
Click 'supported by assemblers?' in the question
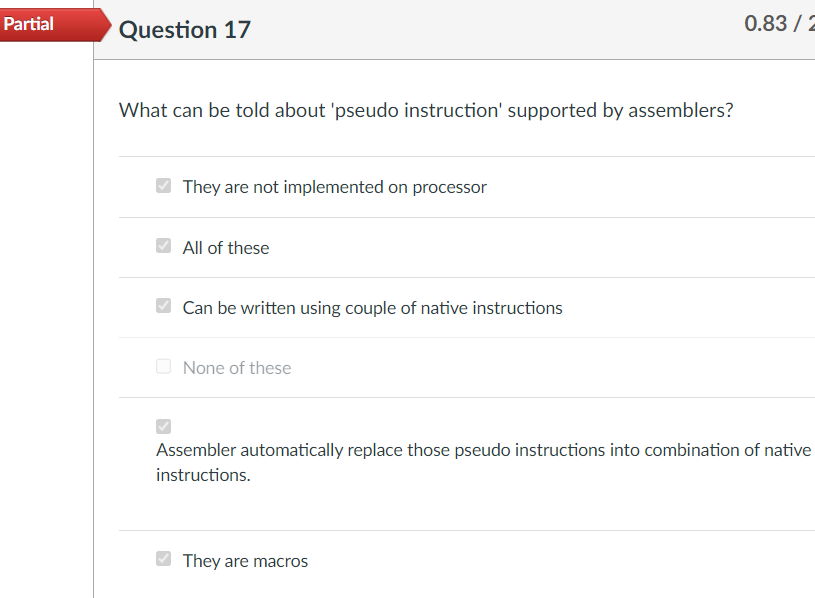[x=620, y=110]
